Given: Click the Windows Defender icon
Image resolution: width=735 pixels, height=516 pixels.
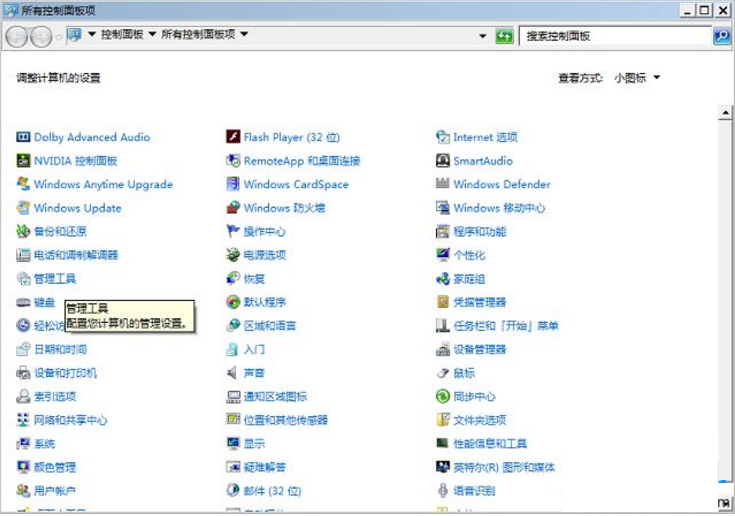Looking at the screenshot, I should 442,183.
